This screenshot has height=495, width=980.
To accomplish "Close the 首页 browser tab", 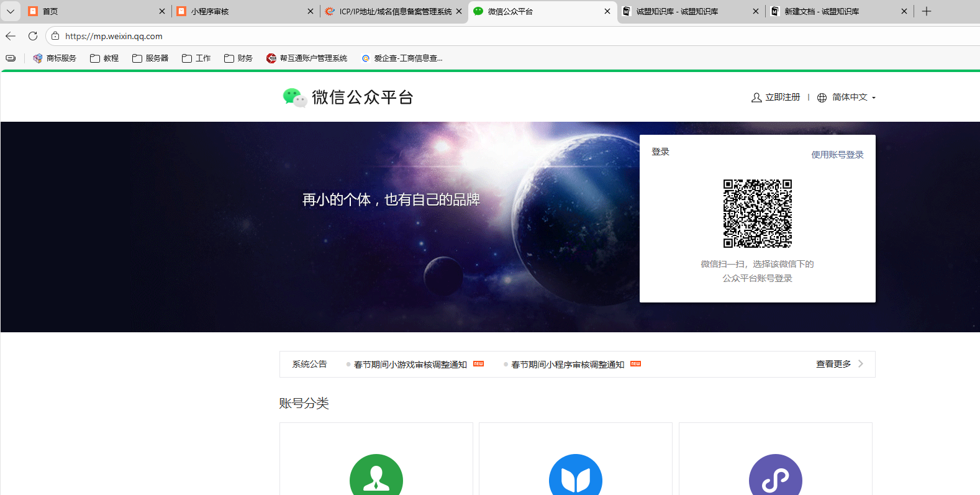I will pyautogui.click(x=162, y=11).
